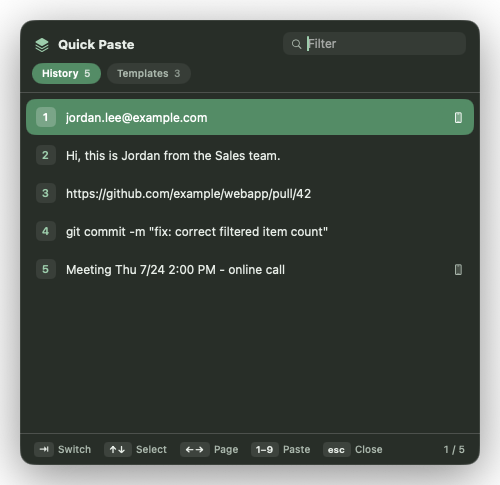This screenshot has width=500, height=485.
Task: Select the History tab
Action: 66,73
